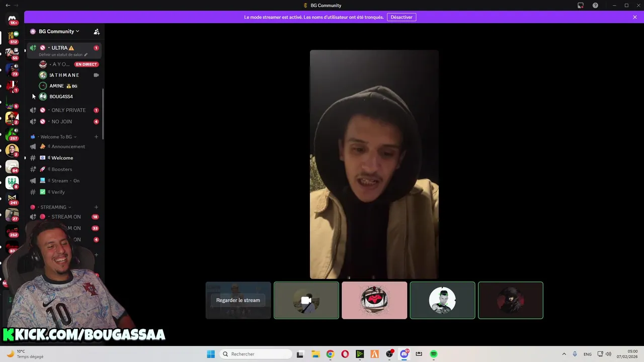This screenshot has height=362, width=644.
Task: Click Définir un statut de salon
Action: pos(60,54)
